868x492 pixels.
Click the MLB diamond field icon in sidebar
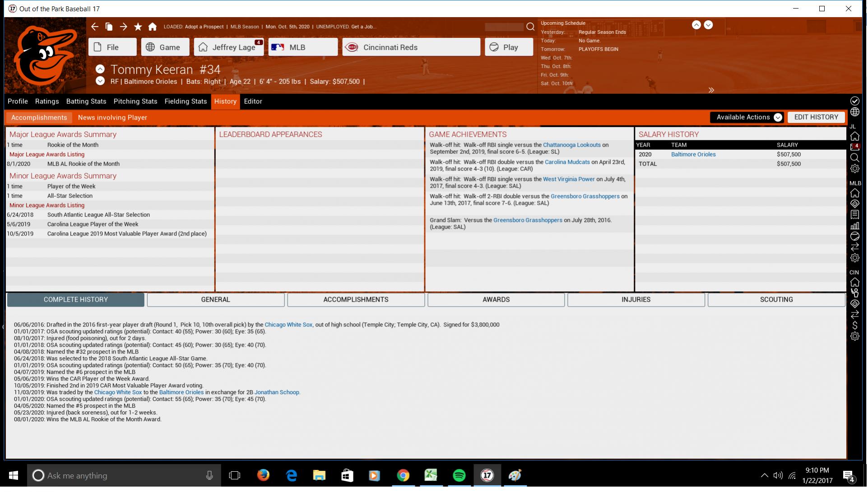tap(854, 204)
